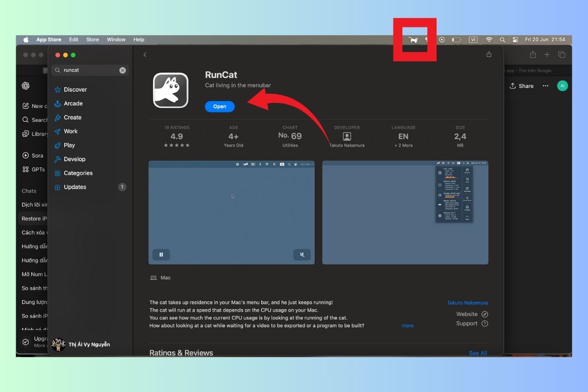The image size is (588, 392).
Task: Open the chat starting with "Mở Num L"
Action: tap(34, 274)
